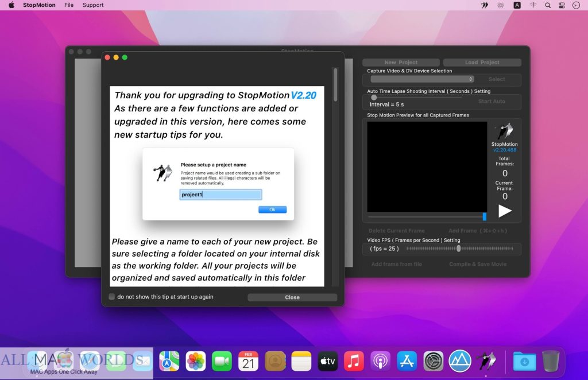The width and height of the screenshot is (588, 380).
Task: Click the frame preview scrubber handle
Action: click(x=485, y=216)
